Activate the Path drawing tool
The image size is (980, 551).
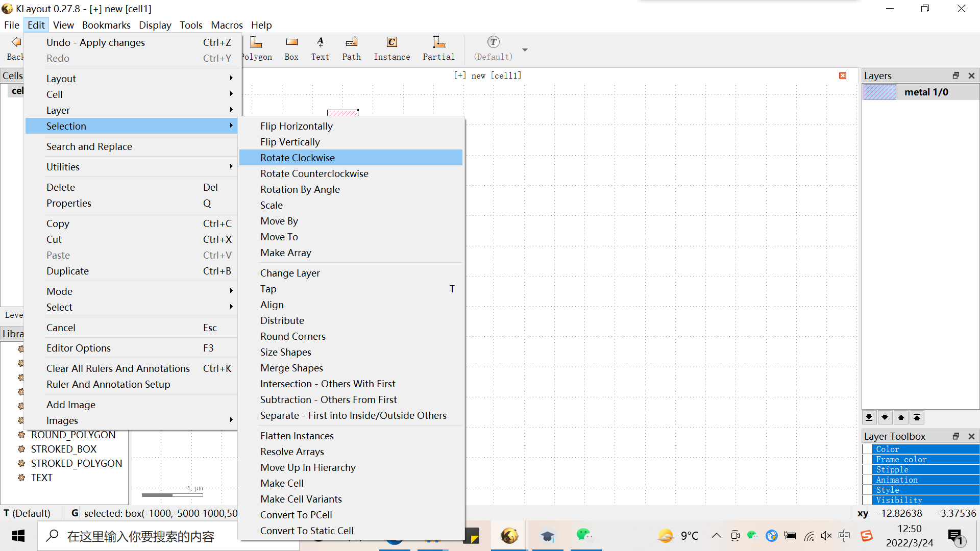click(351, 48)
